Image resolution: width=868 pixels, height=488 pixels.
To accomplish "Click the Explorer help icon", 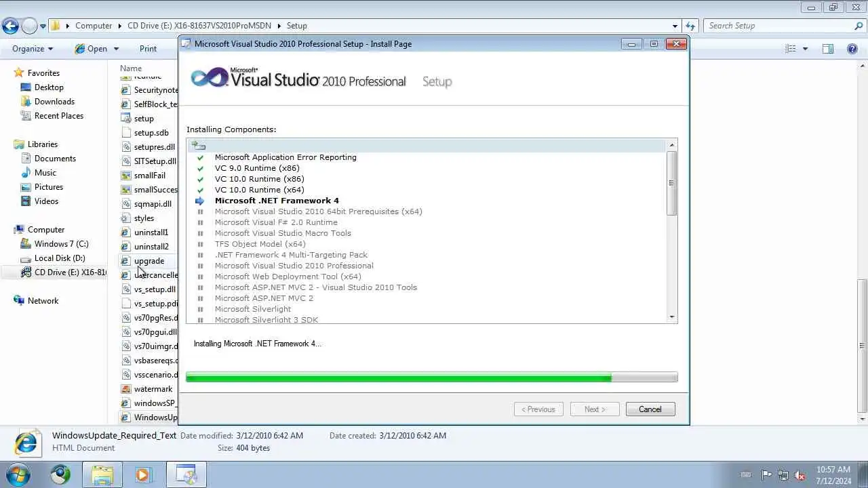I will (x=852, y=49).
